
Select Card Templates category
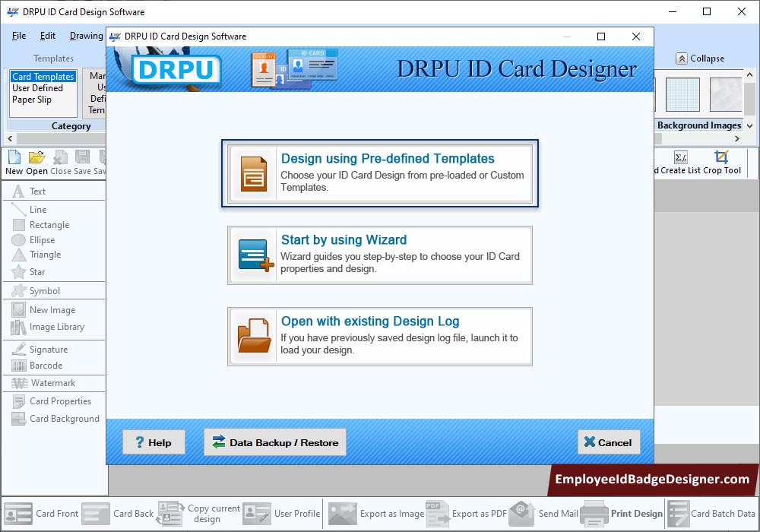tap(43, 77)
